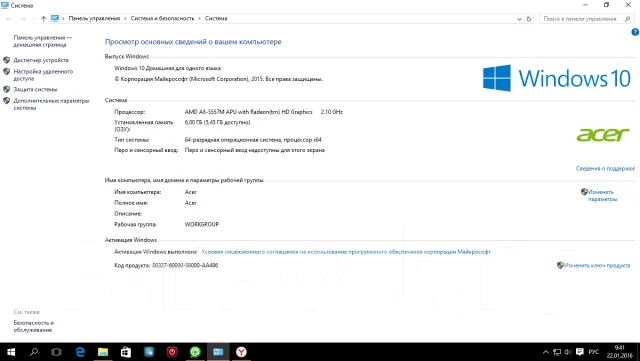Click the AMD A8-5557M processor text
Viewport: 640px width, 361px height.
click(248, 111)
